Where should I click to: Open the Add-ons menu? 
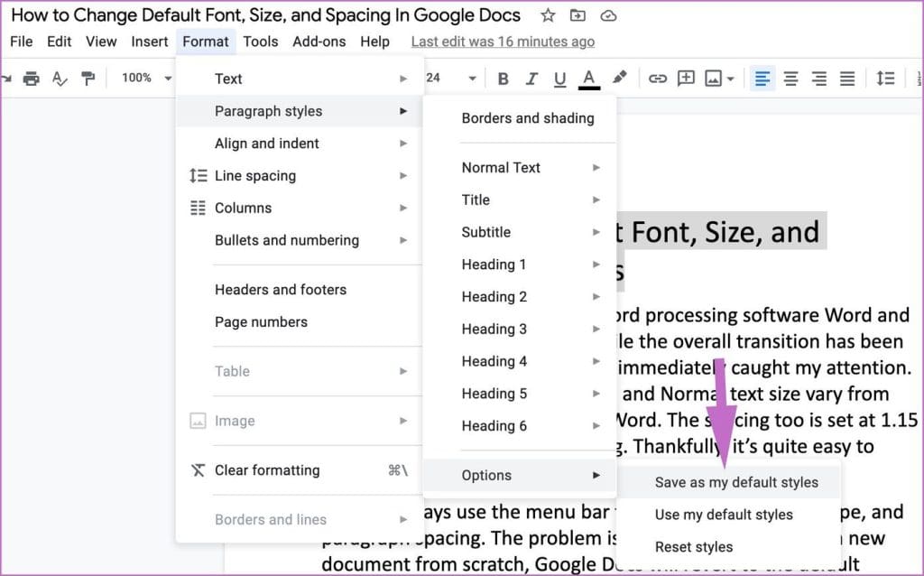(316, 42)
